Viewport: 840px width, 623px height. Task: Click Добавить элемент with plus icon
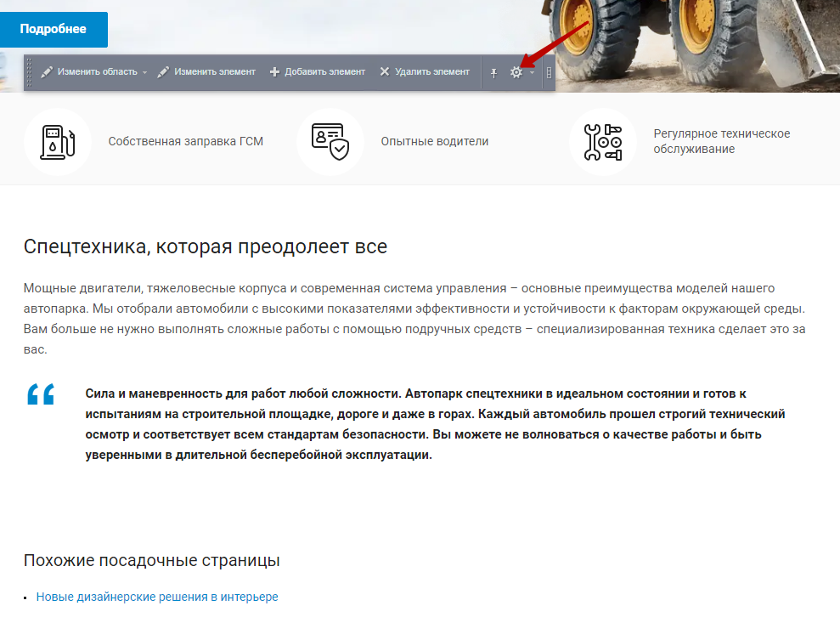(x=317, y=72)
